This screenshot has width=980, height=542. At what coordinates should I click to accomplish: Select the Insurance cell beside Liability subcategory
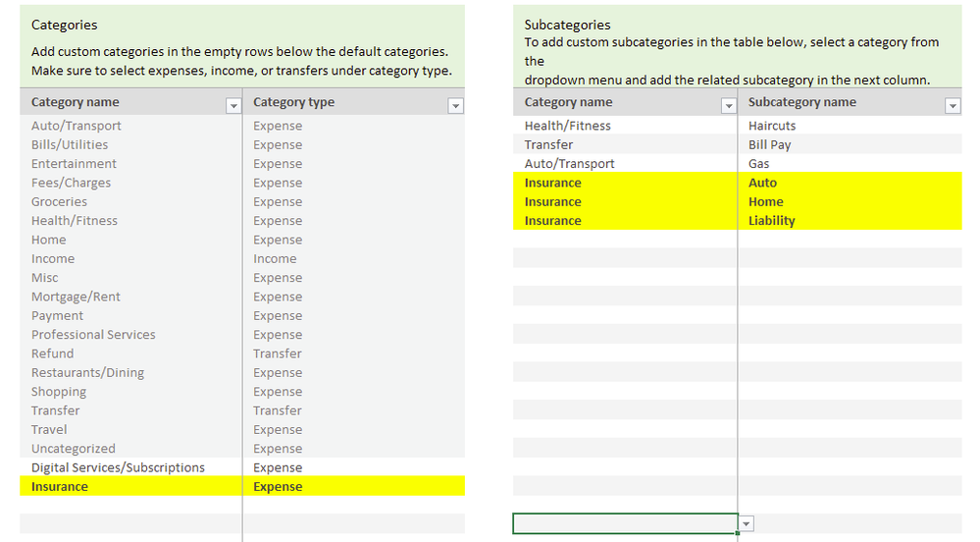625,220
